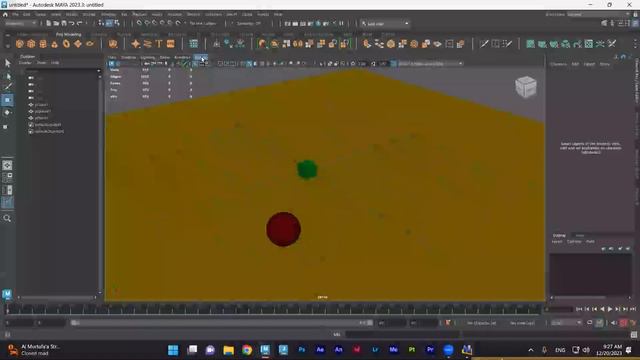Toggle the auto keyframe button
Screen dimensions: 640x360
point(624,323)
